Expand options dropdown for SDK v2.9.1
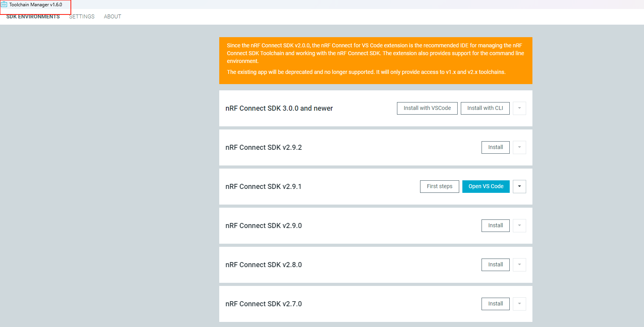Image resolution: width=644 pixels, height=327 pixels. 520,187
